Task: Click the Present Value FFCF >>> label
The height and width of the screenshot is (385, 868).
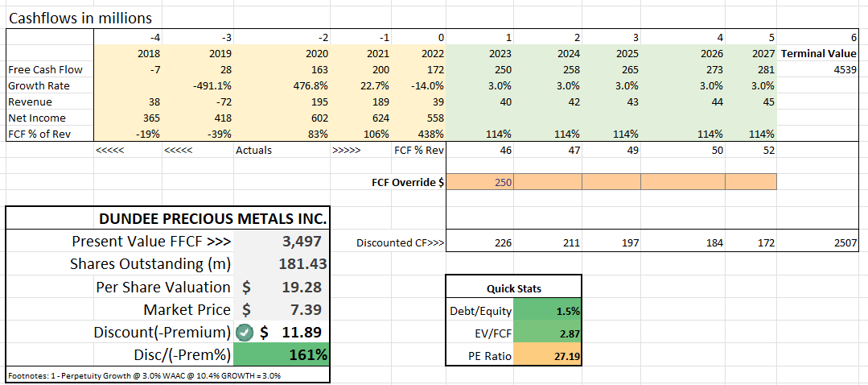Action: tap(152, 242)
